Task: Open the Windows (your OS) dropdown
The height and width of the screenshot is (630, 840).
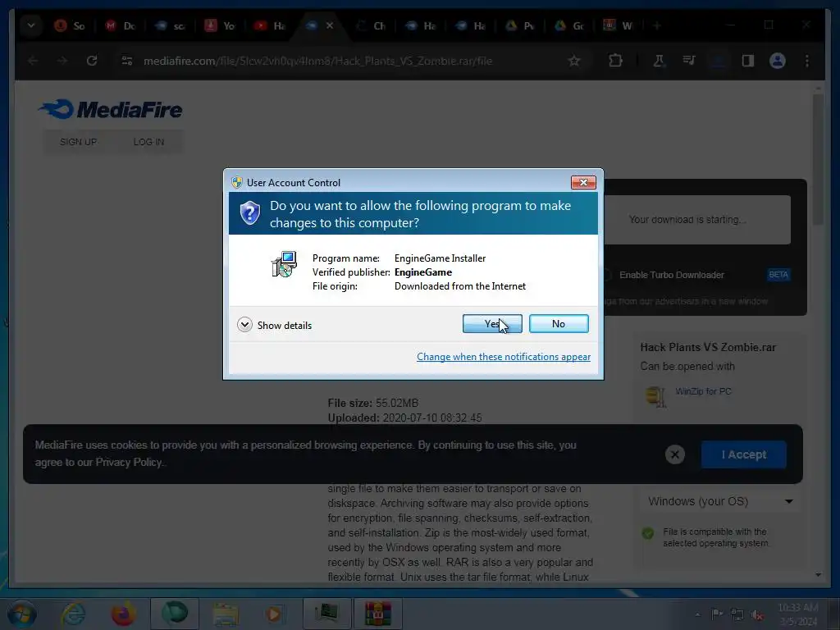Action: (719, 501)
